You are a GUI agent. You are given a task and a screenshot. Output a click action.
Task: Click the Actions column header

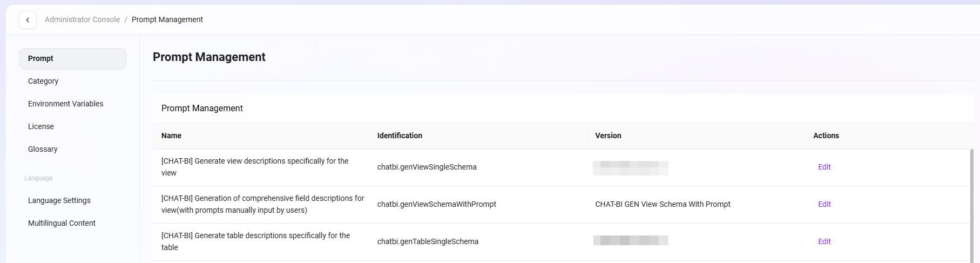(x=826, y=136)
